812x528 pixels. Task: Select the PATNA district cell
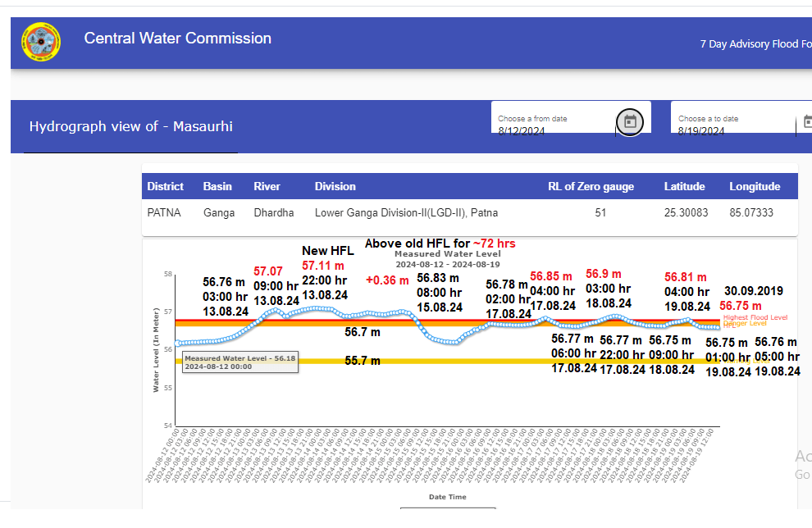pyautogui.click(x=164, y=212)
